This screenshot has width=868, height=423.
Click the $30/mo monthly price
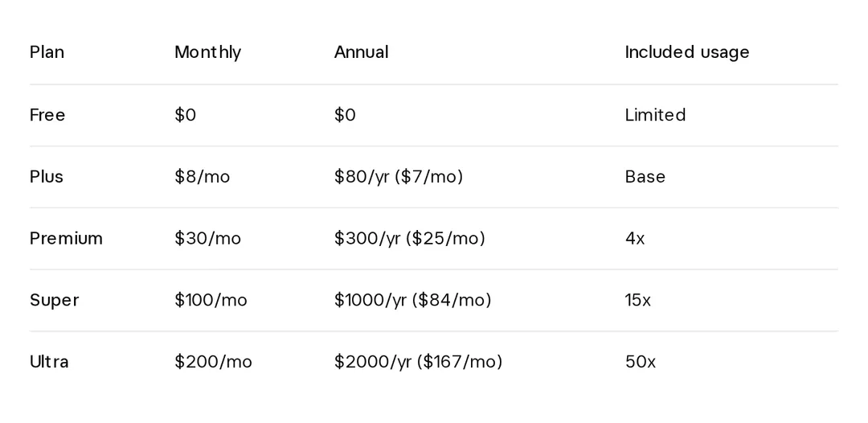[x=208, y=238]
